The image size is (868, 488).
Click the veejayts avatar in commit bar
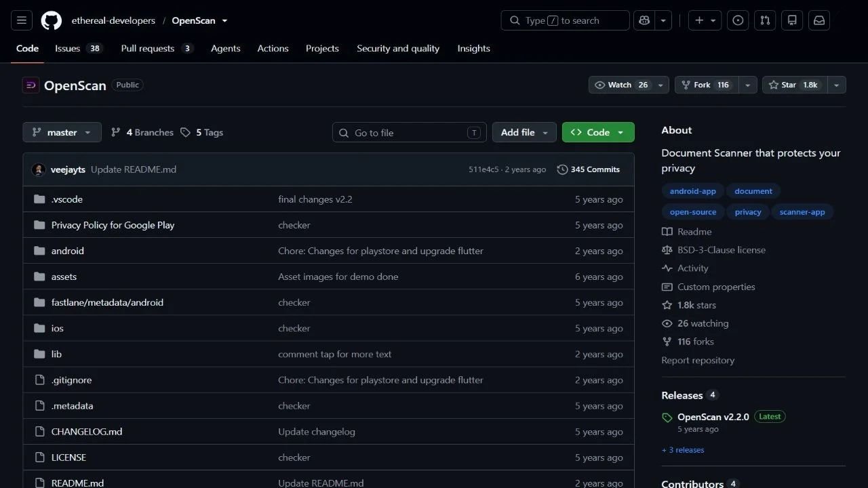39,169
